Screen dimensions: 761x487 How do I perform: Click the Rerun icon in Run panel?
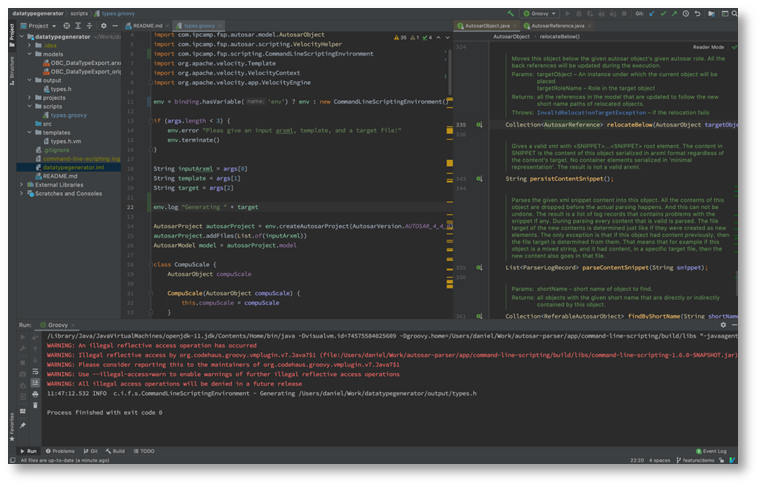pyautogui.click(x=23, y=336)
